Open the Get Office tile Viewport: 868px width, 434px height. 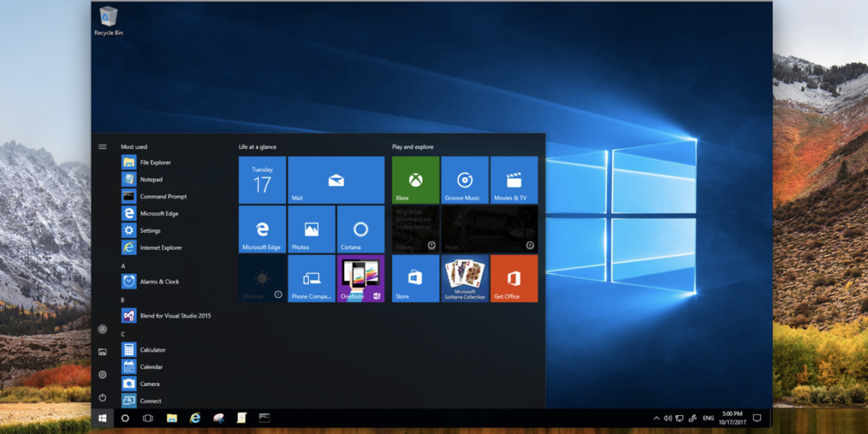click(x=514, y=279)
